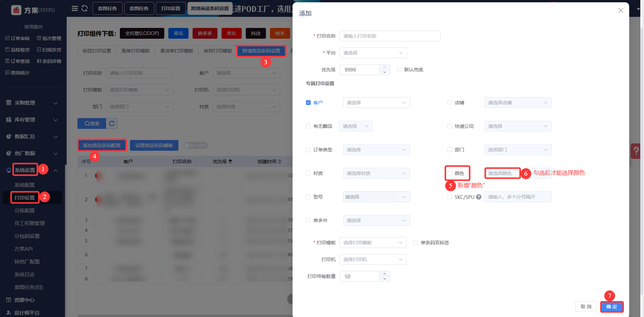
Task: Tick the 颜色 checkbox
Action: (450, 173)
